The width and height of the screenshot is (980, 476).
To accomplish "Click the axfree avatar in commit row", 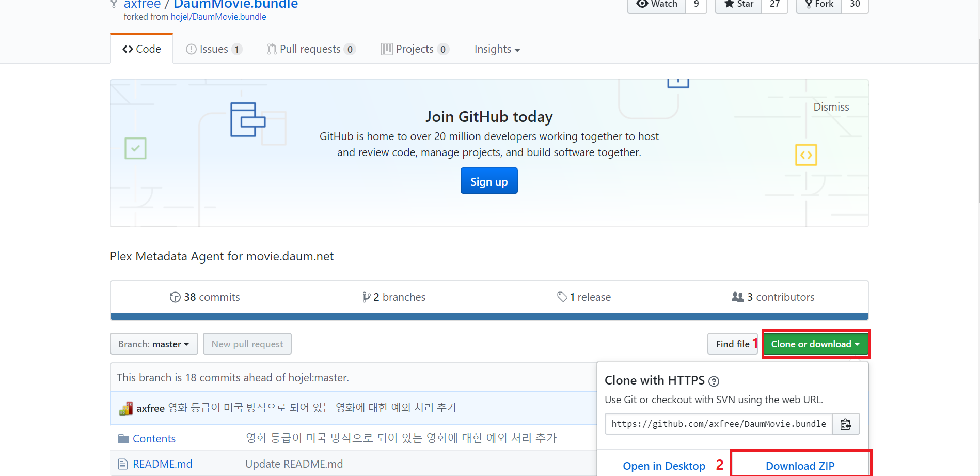I will pos(126,409).
